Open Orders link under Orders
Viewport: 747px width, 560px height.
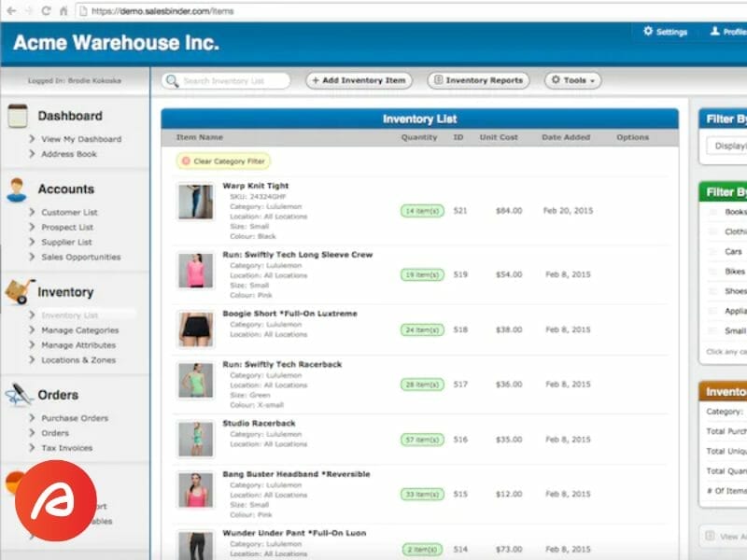point(55,433)
